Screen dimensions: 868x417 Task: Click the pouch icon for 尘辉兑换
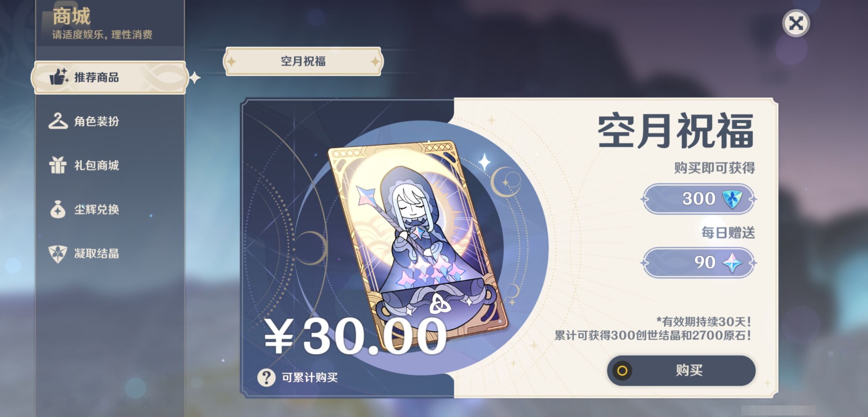58,209
